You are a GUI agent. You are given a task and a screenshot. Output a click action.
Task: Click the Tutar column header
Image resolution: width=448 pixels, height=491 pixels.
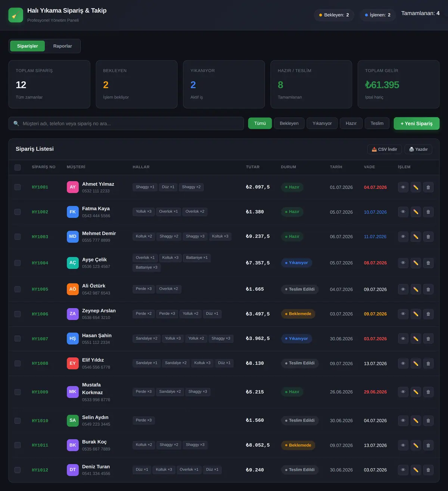253,167
